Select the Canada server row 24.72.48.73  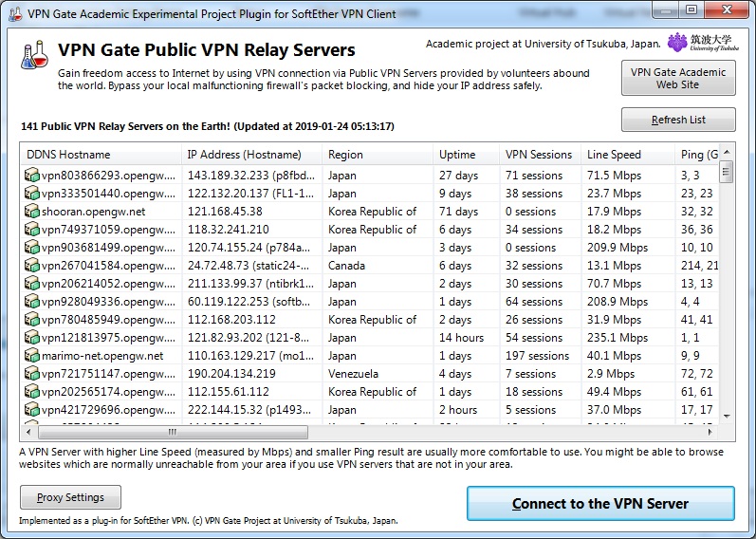coord(379,266)
